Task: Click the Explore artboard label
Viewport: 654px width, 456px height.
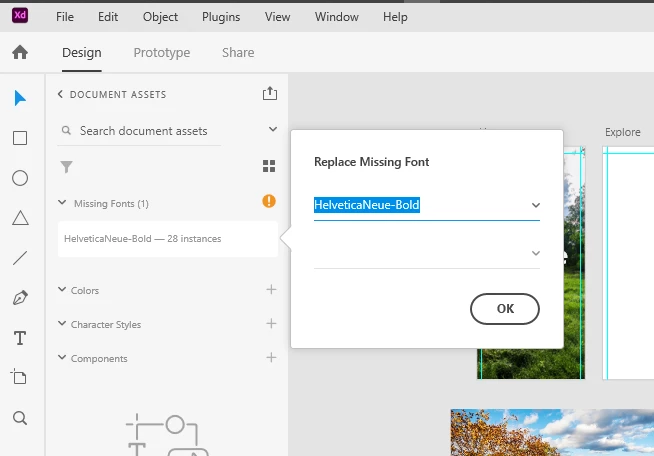Action: 622,132
